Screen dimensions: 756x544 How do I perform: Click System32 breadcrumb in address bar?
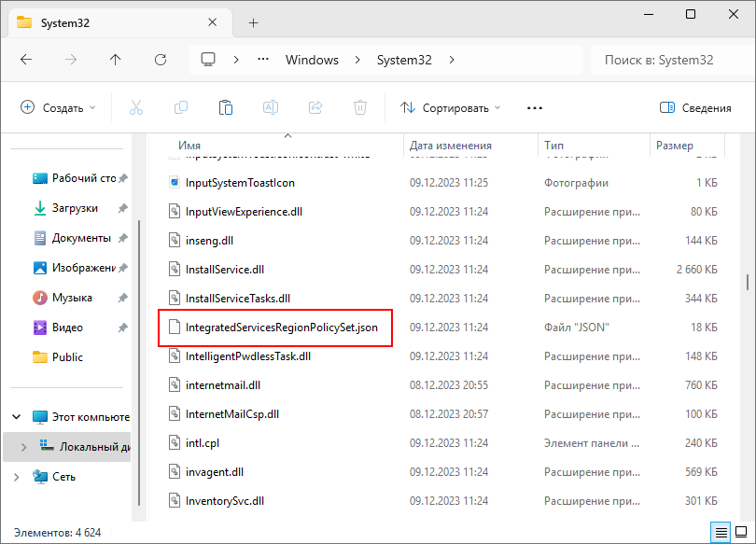coord(404,60)
